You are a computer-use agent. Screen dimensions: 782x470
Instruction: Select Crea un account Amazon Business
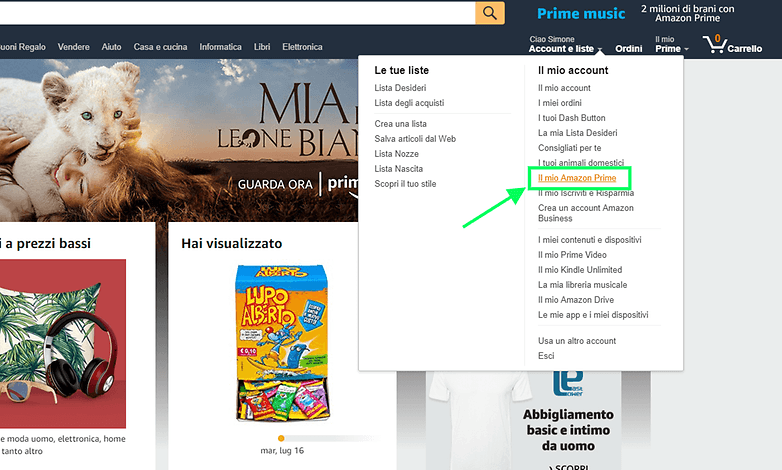click(586, 213)
